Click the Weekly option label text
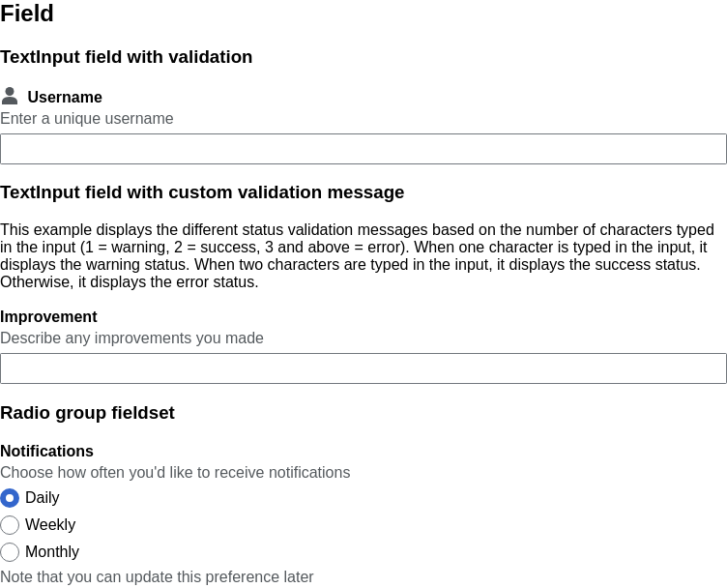The height and width of the screenshot is (588, 727). point(50,524)
